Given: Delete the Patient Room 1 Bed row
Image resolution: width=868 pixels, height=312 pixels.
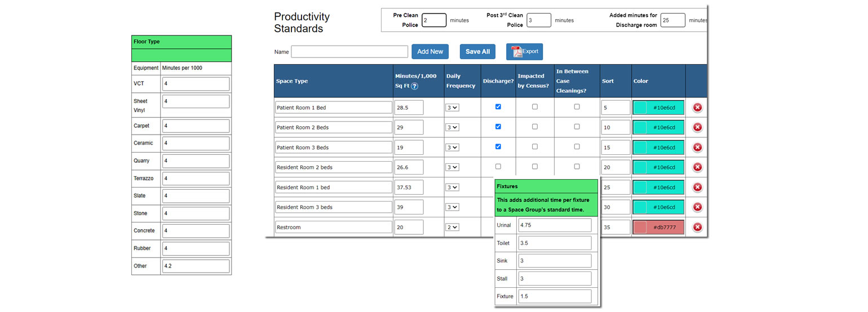Looking at the screenshot, I should 697,108.
